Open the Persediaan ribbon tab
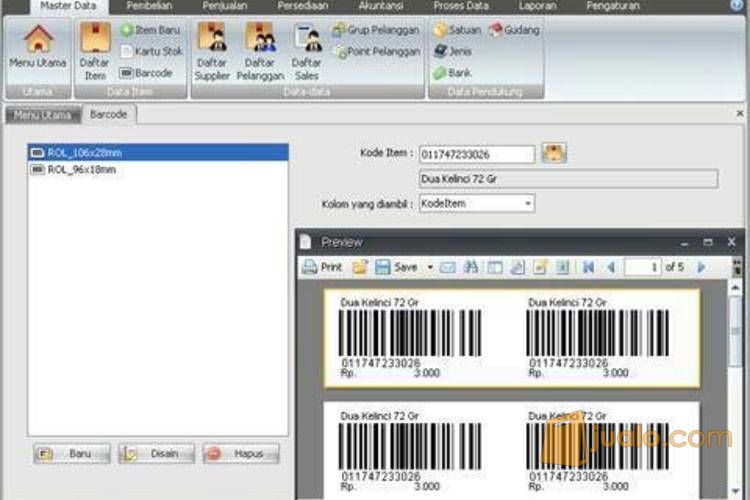750x500 pixels. point(303,6)
